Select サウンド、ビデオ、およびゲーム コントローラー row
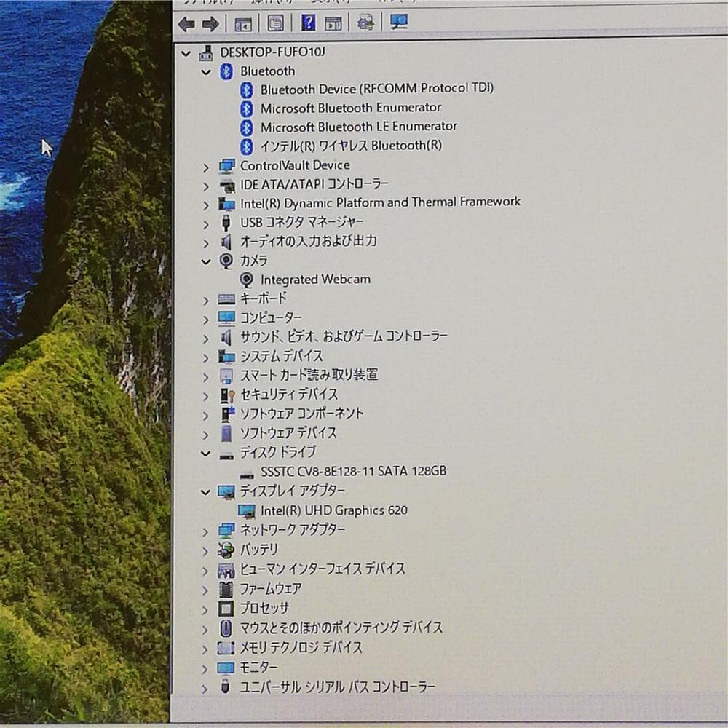This screenshot has height=728, width=728. click(344, 336)
